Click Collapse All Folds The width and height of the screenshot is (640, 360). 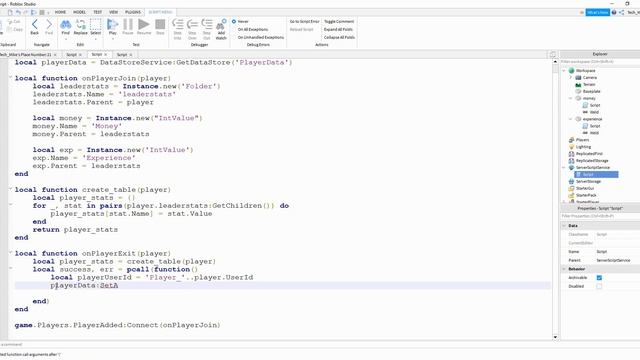[x=339, y=37]
